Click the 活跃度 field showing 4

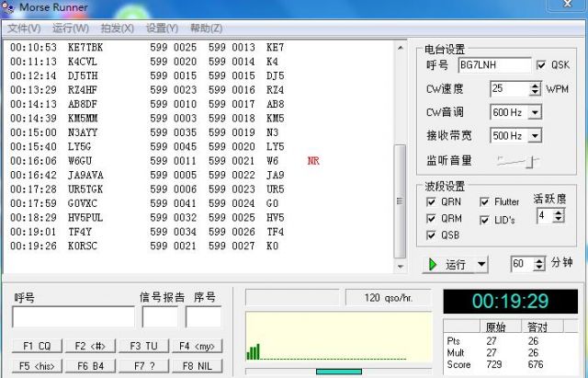click(x=545, y=216)
